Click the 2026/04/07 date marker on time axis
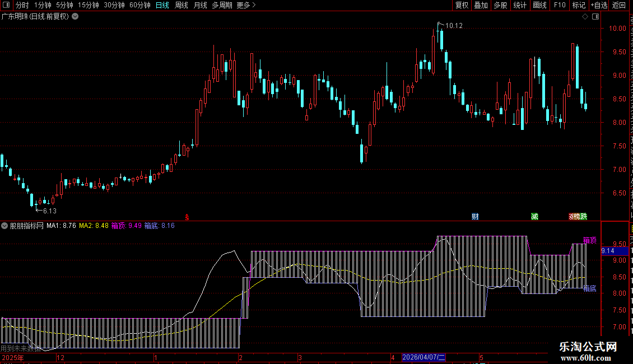The image size is (633, 364). click(x=423, y=357)
